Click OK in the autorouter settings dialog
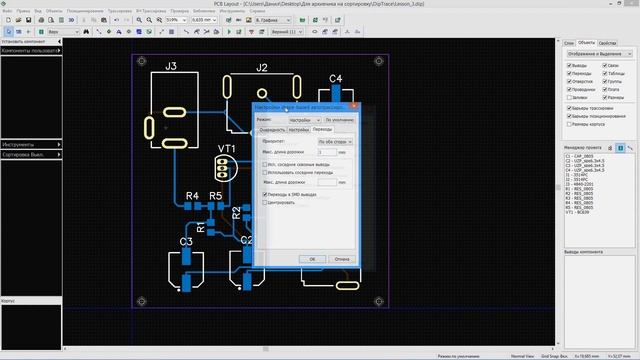Screen dimensions: 640x360 [312, 259]
